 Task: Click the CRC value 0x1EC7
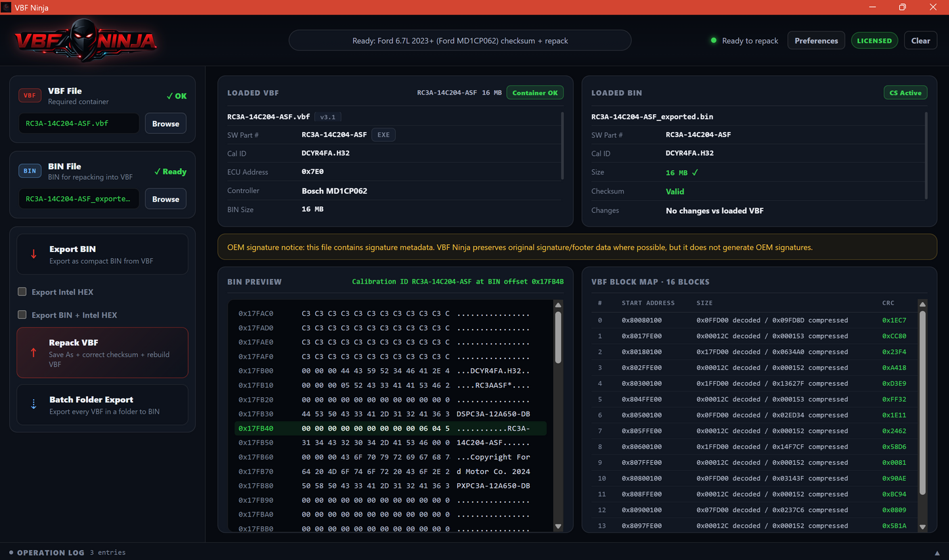pyautogui.click(x=894, y=320)
